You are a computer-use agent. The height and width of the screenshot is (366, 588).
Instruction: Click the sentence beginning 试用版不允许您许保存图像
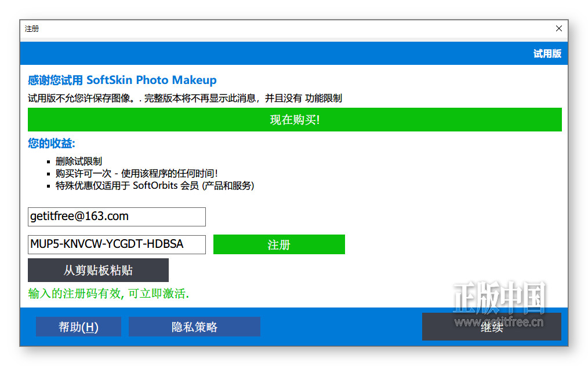(x=185, y=98)
